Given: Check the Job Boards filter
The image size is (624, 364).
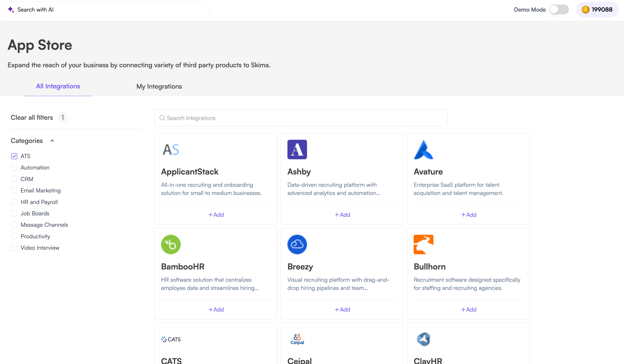Looking at the screenshot, I should click(x=14, y=213).
